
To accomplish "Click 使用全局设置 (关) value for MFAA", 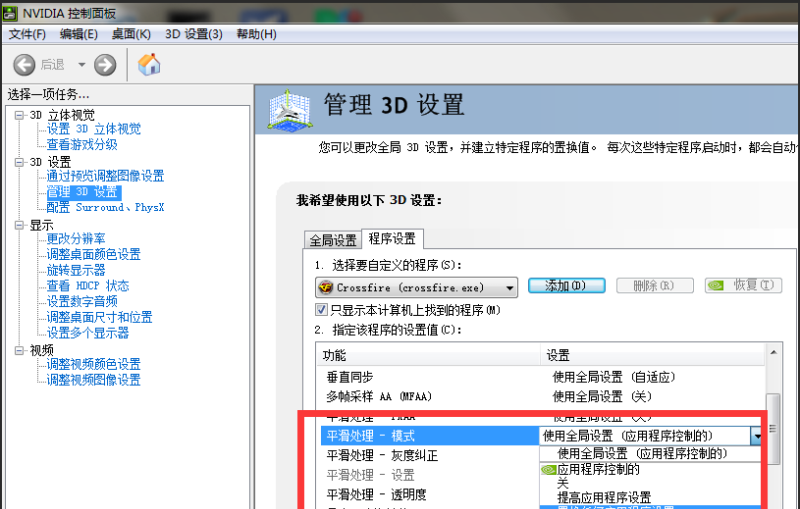I will click(x=602, y=396).
